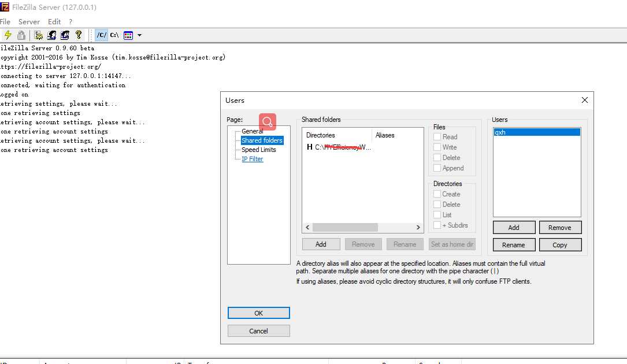Enable the Directories List checkbox
The height and width of the screenshot is (364, 627).
coord(437,215)
